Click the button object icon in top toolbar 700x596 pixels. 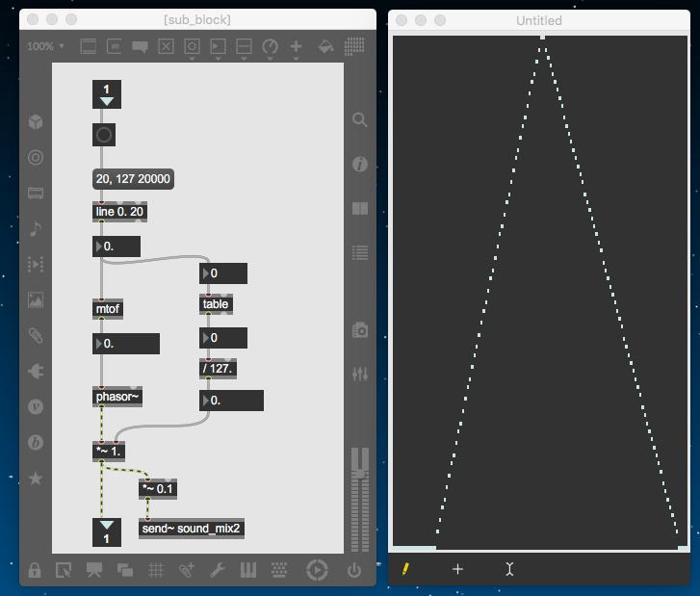192,46
